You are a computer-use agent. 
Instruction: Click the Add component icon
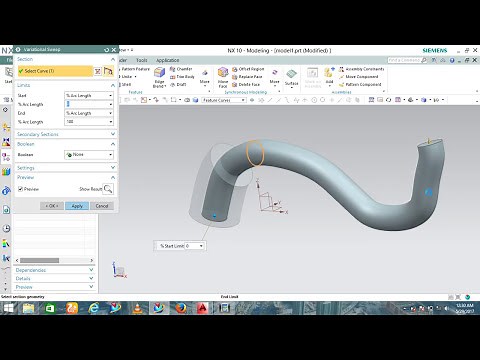click(x=329, y=73)
